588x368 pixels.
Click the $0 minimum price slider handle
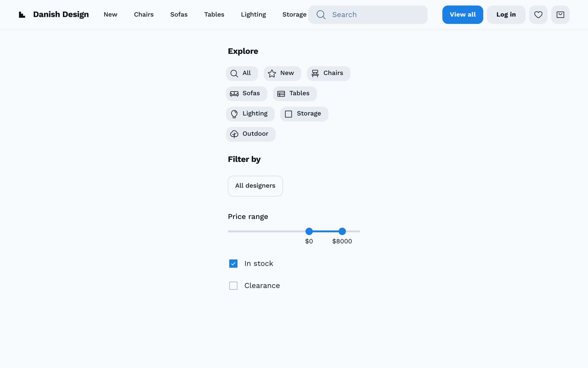click(309, 231)
